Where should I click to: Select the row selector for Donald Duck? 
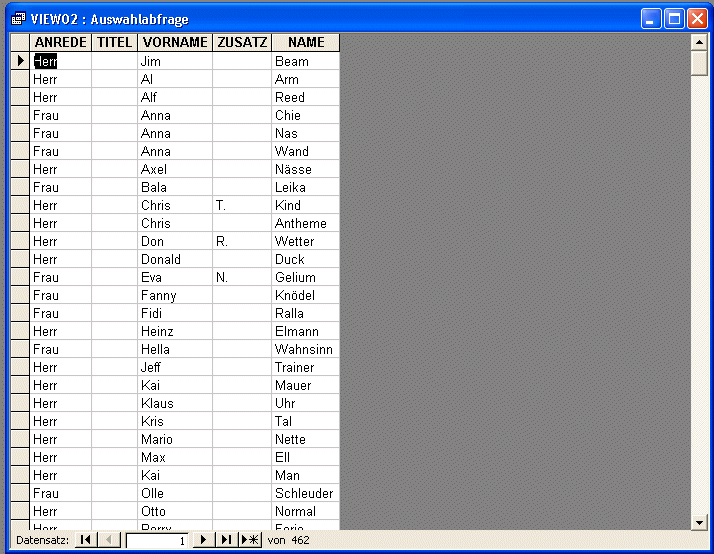click(20, 259)
